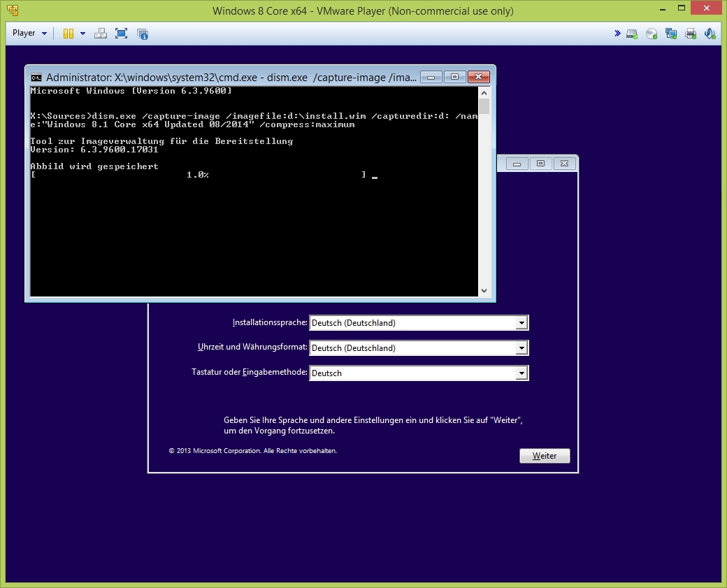Click the "Tastatur oder Eingabemethode:" label
The image size is (727, 588).
pos(250,373)
